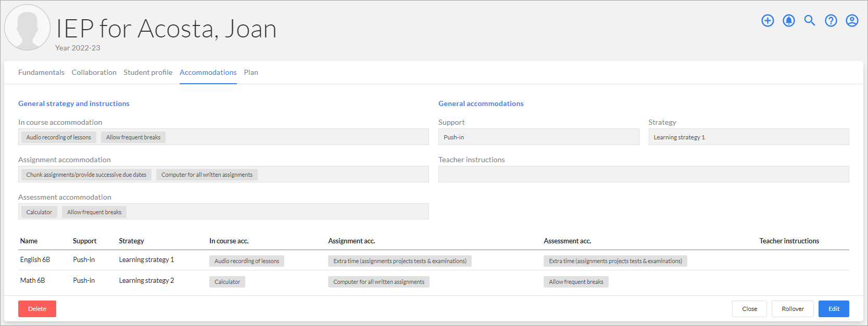
Task: Click the student avatar photo placeholder
Action: pyautogui.click(x=28, y=28)
